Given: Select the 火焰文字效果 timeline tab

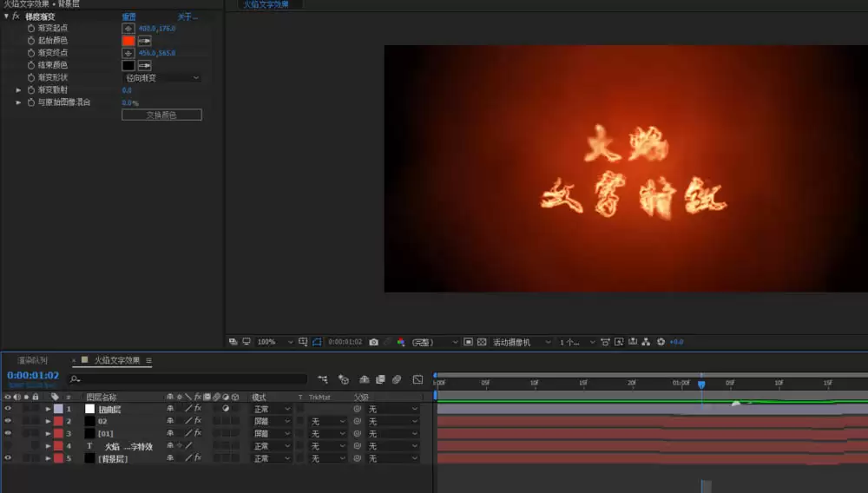Looking at the screenshot, I should point(117,360).
